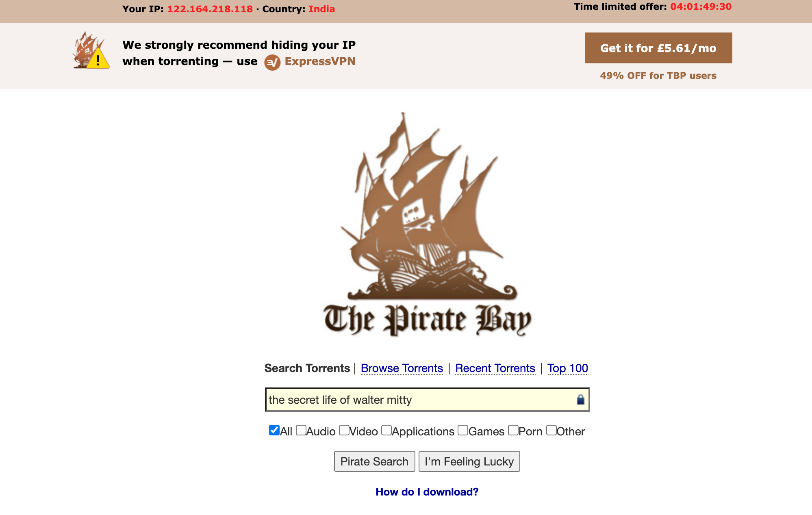Focus the torrent search input field
The width and height of the screenshot is (812, 515).
[x=427, y=400]
